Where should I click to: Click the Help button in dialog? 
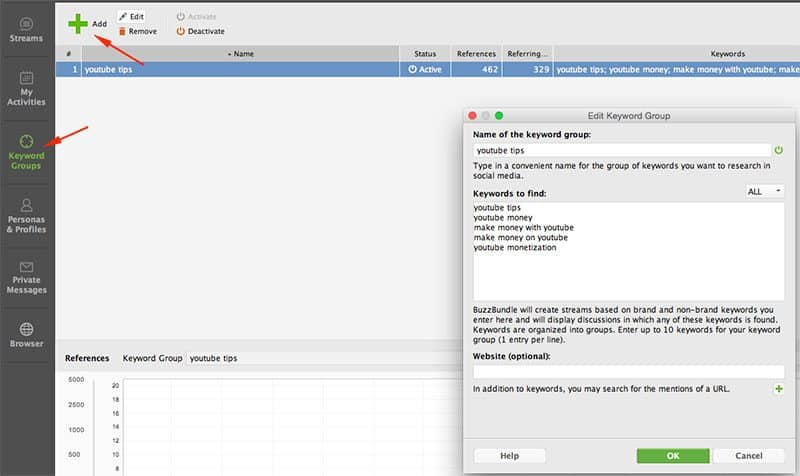(509, 456)
